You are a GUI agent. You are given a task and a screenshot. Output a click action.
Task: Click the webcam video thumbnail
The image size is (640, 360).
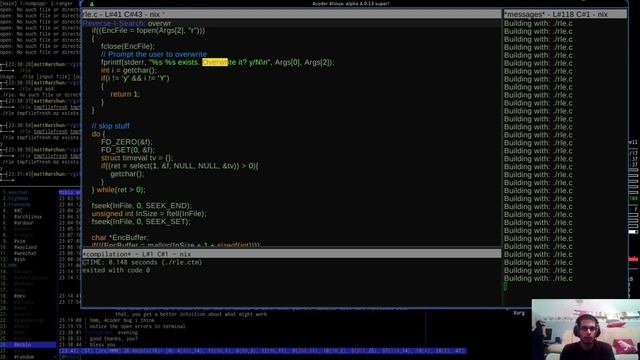(x=586, y=329)
